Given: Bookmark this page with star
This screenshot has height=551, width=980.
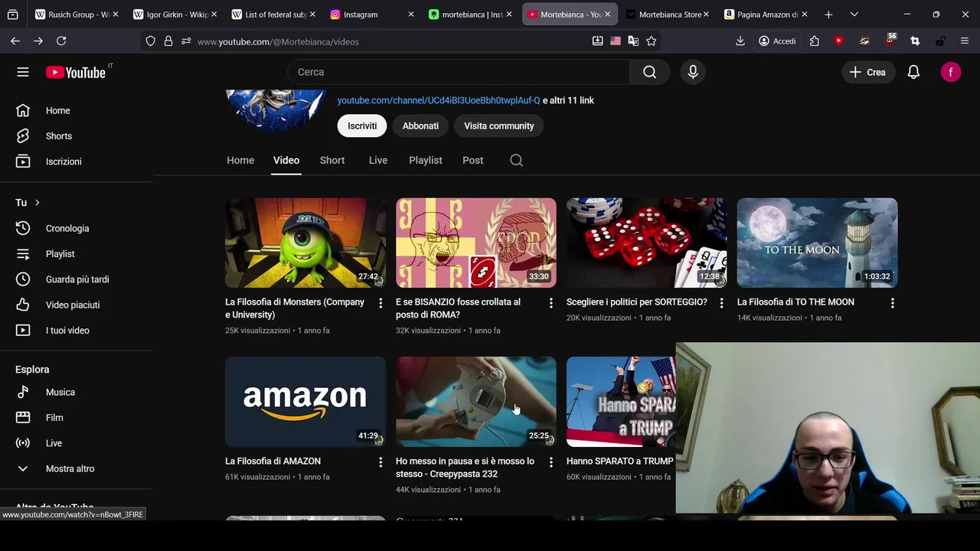Looking at the screenshot, I should [x=651, y=41].
